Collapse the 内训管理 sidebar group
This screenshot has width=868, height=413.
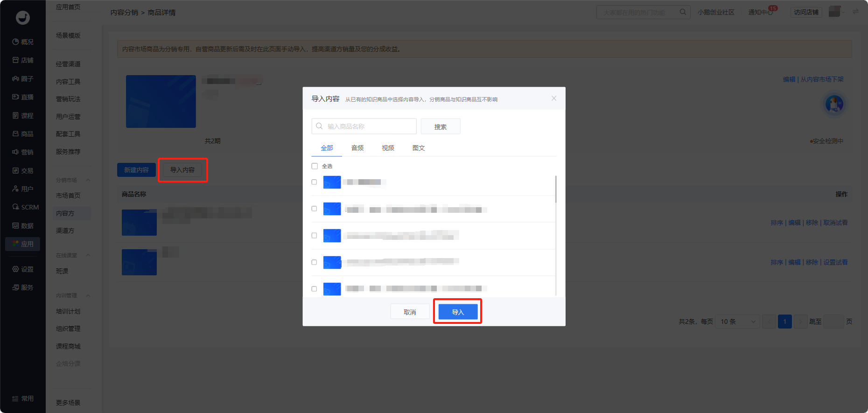point(88,296)
